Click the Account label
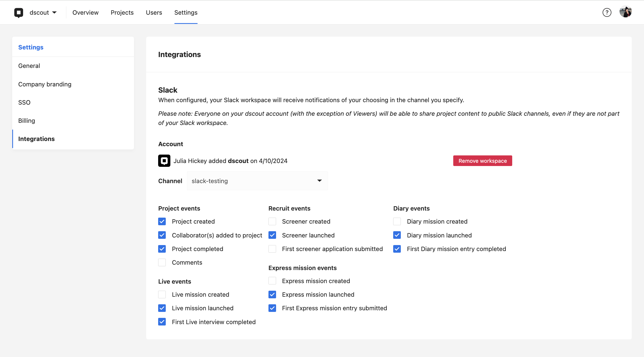Viewport: 644px width, 357px height. coord(171,144)
